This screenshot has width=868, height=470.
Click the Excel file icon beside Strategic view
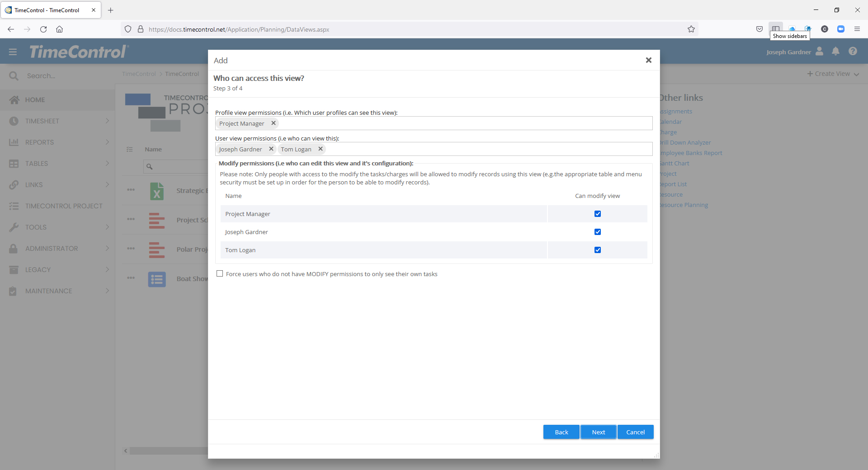(156, 191)
